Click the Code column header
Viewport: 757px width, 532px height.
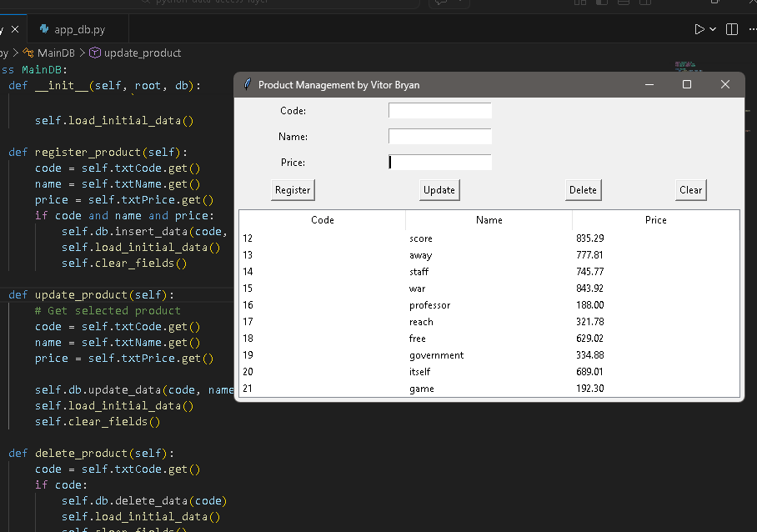click(x=323, y=219)
